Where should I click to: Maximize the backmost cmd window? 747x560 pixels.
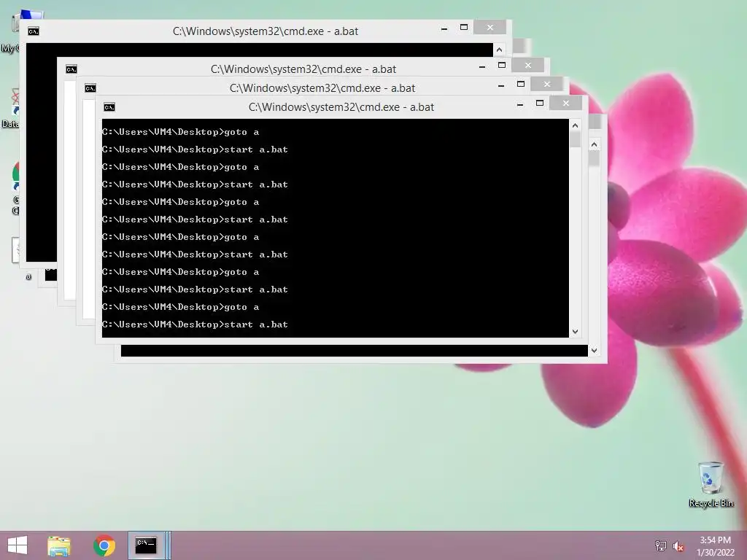pyautogui.click(x=463, y=27)
